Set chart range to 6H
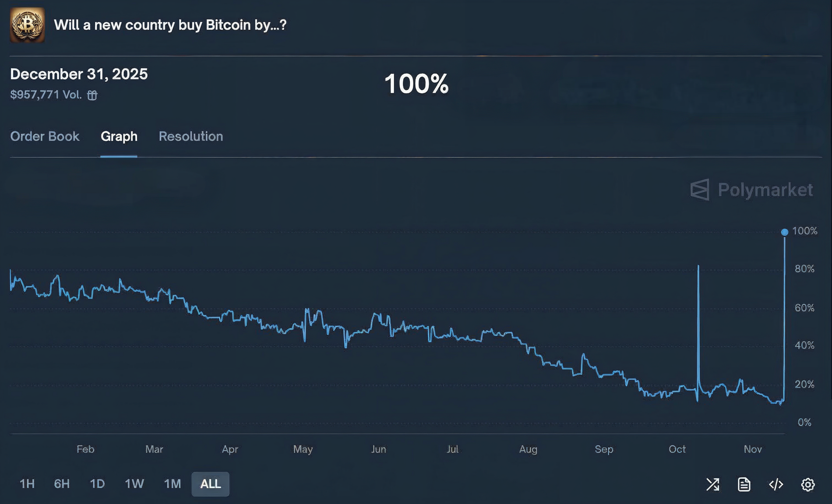 62,484
